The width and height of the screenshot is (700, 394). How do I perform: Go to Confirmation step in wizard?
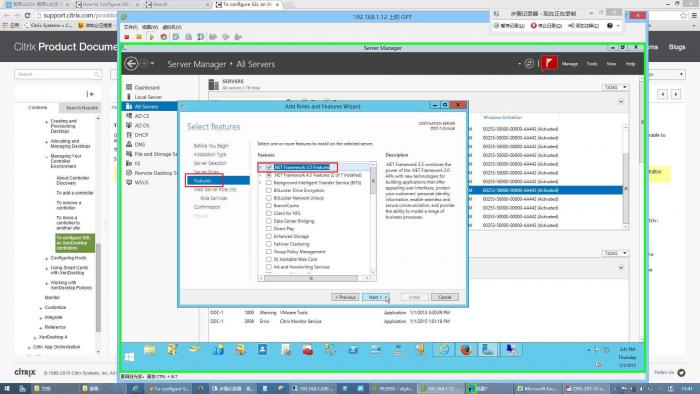coord(207,207)
